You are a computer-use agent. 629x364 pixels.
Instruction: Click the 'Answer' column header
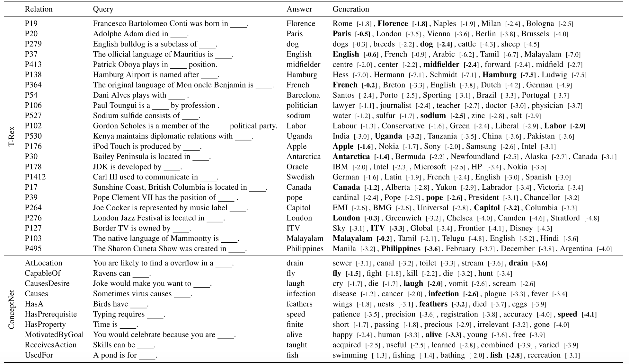tap(299, 9)
